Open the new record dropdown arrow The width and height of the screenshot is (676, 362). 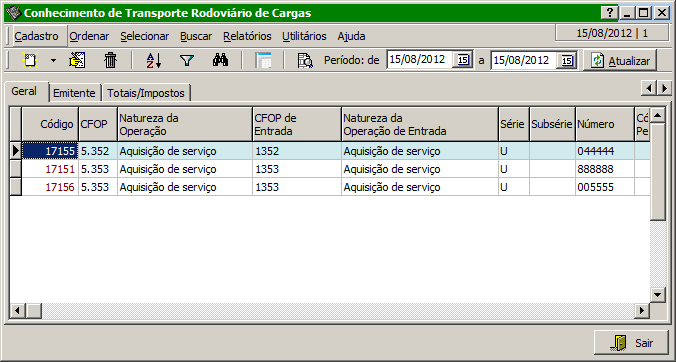[53, 60]
